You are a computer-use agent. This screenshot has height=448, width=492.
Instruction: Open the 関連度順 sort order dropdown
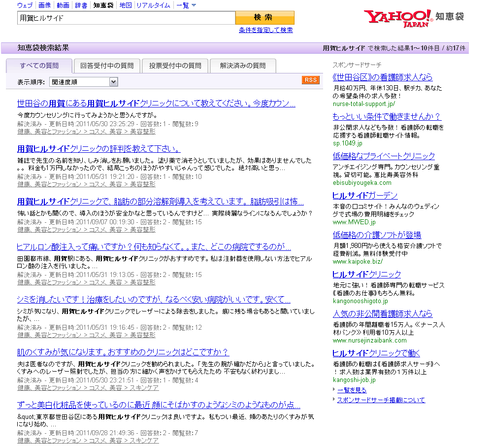83,82
